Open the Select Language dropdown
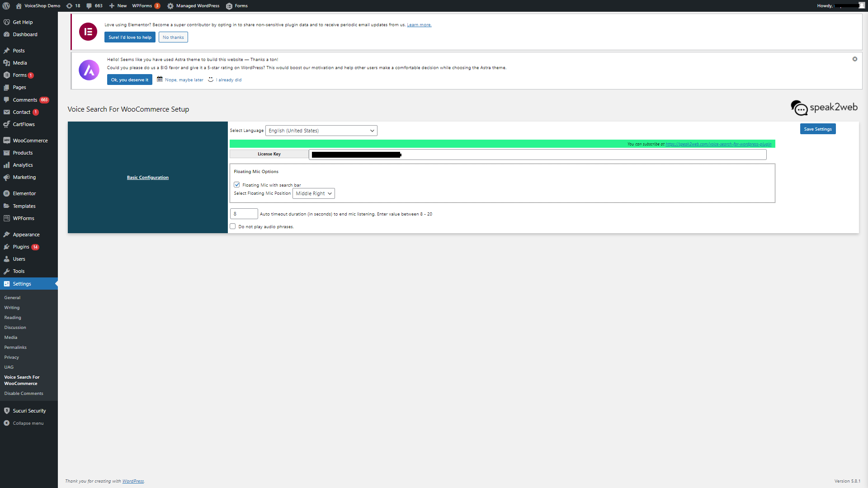868x488 pixels. (x=321, y=131)
